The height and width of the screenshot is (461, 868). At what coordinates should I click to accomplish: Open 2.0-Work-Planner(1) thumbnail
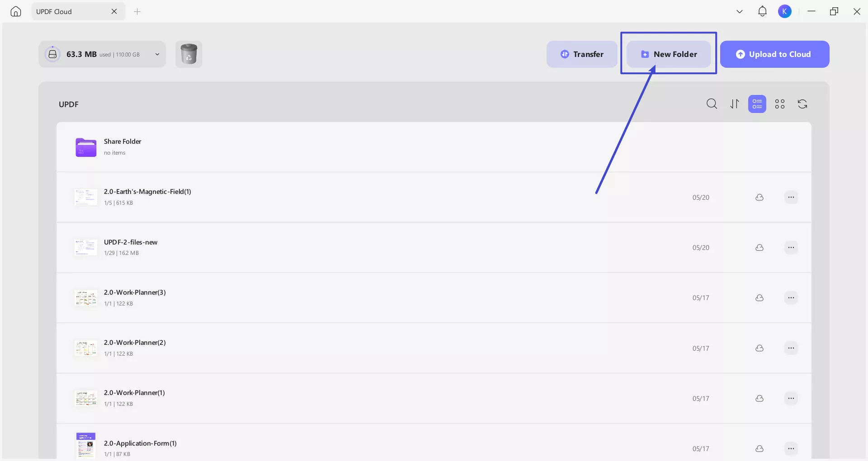tap(86, 398)
